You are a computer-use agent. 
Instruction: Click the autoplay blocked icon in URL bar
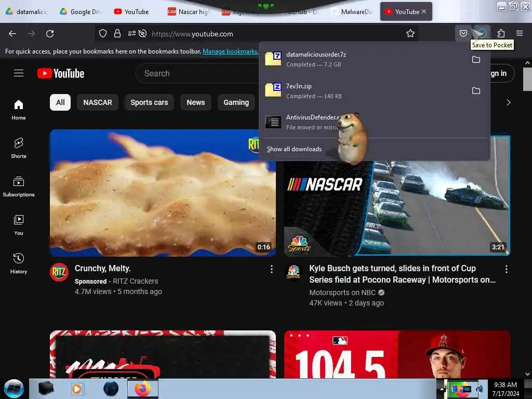click(x=142, y=34)
